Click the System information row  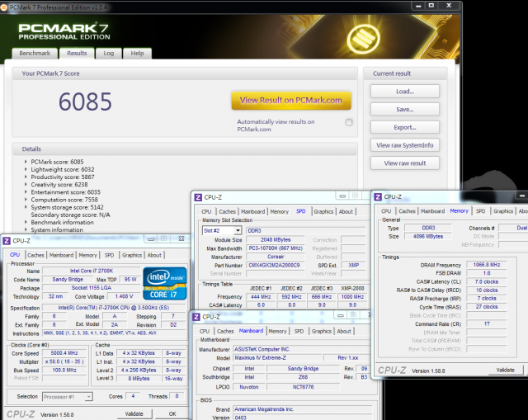(x=57, y=230)
